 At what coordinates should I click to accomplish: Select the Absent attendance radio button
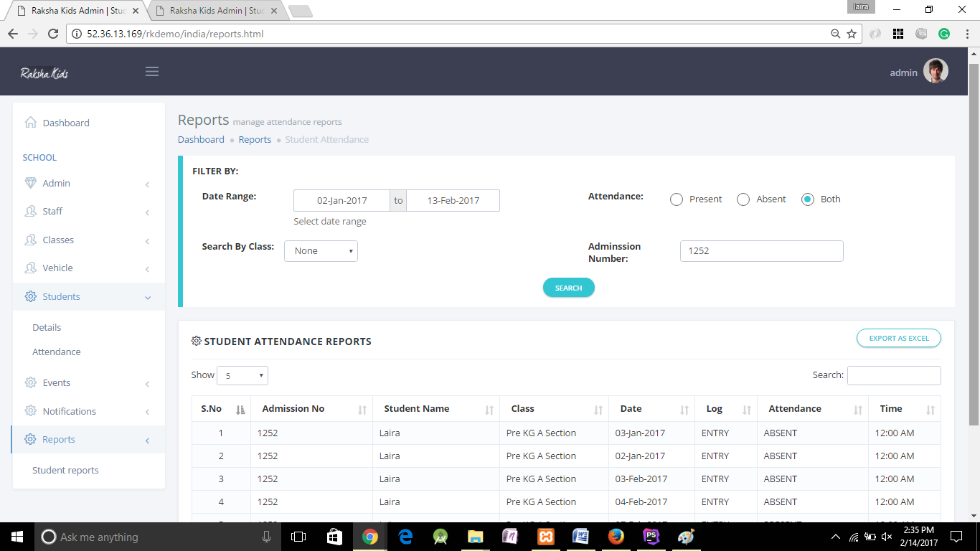point(743,199)
